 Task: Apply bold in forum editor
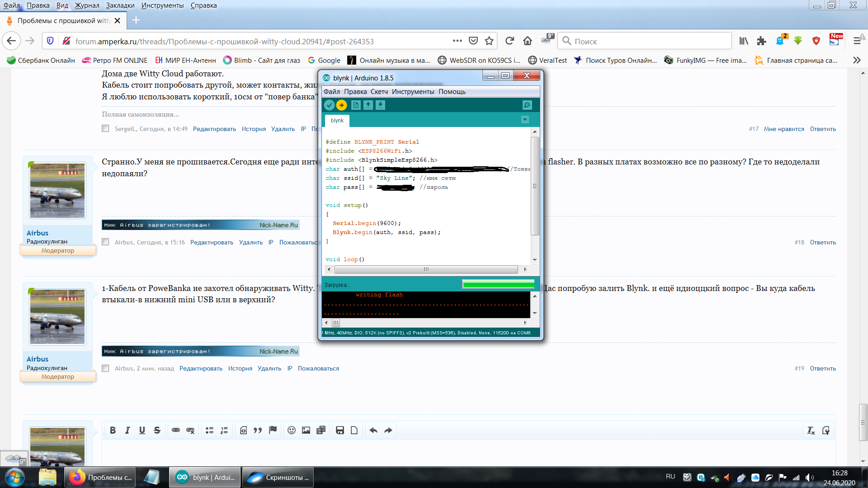tap(113, 430)
